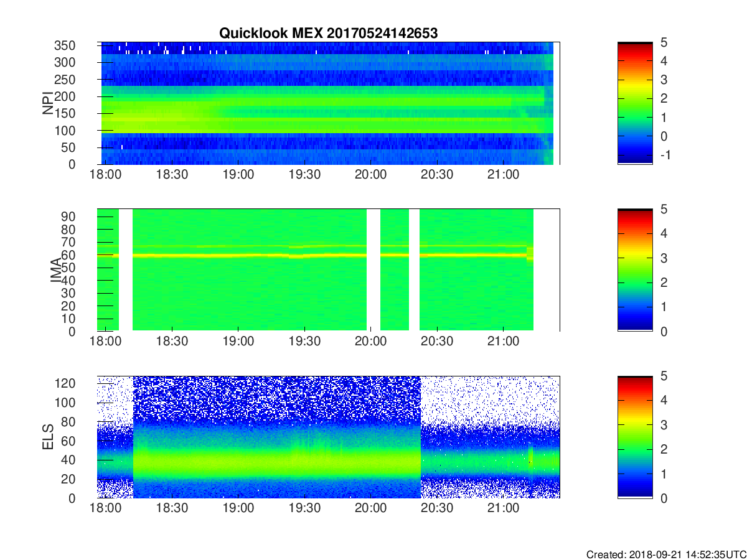Viewport: 747px width, 560px height.
Task: Click the 18:30 tick under NPI plot
Action: (x=172, y=175)
